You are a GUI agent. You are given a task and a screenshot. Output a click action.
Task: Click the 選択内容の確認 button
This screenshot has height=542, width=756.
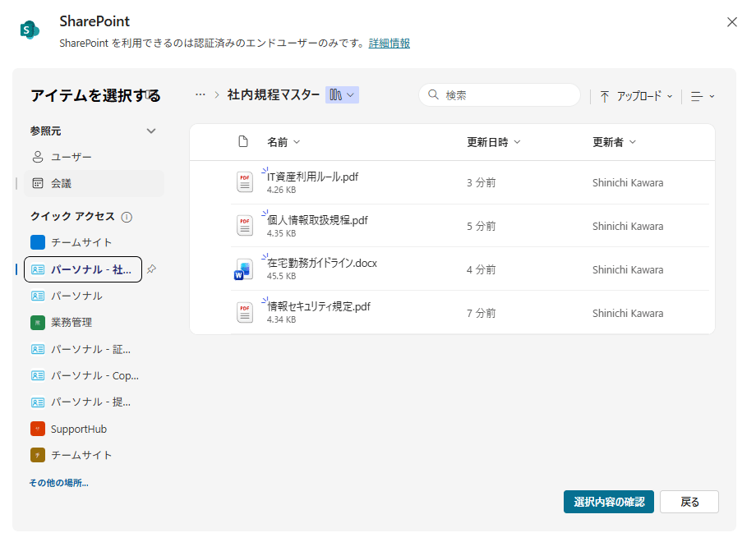click(x=608, y=502)
